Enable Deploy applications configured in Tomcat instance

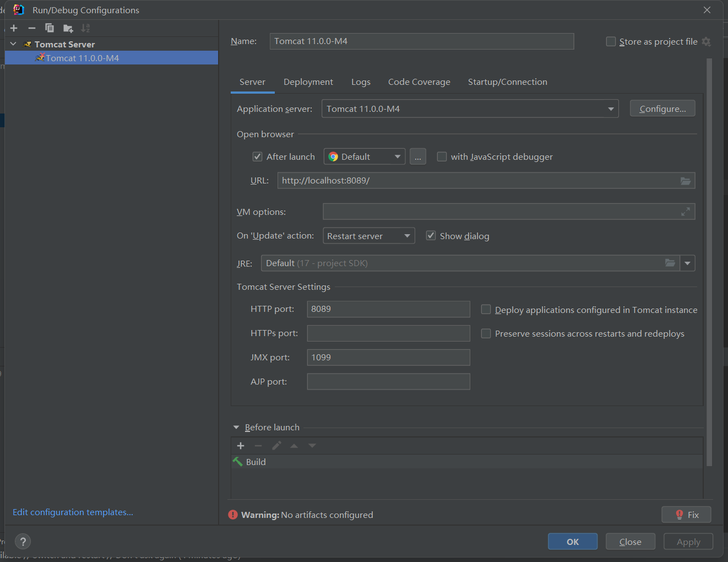click(x=486, y=310)
